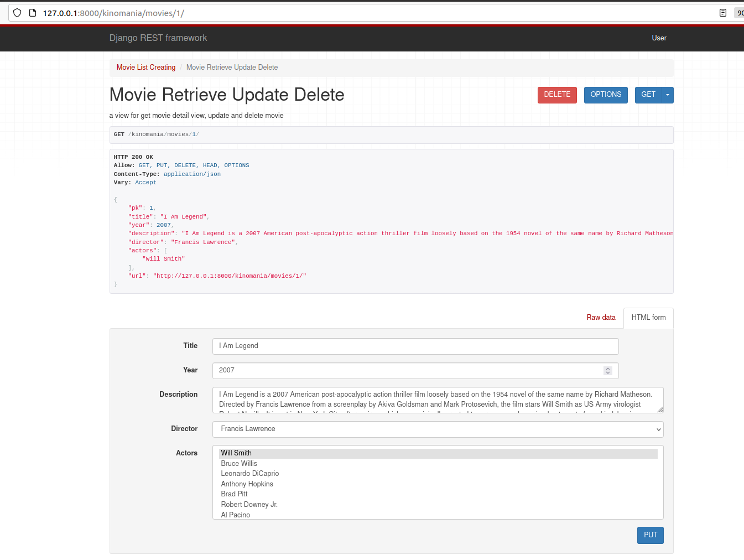Select Leonardo DiCaprio in Actors list

438,474
